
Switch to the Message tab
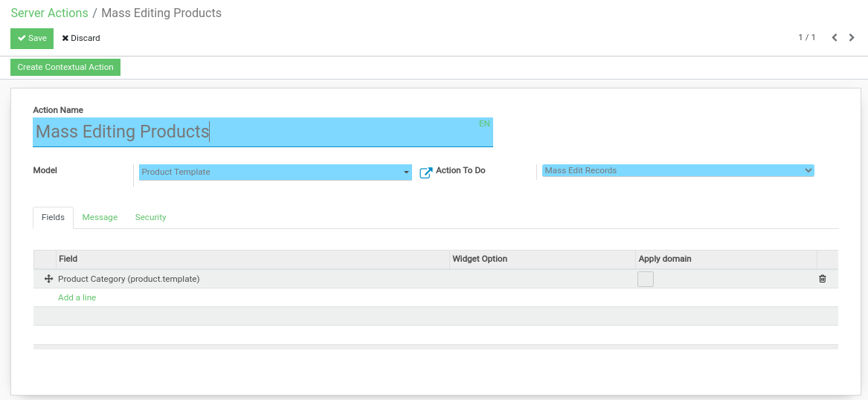tap(100, 217)
